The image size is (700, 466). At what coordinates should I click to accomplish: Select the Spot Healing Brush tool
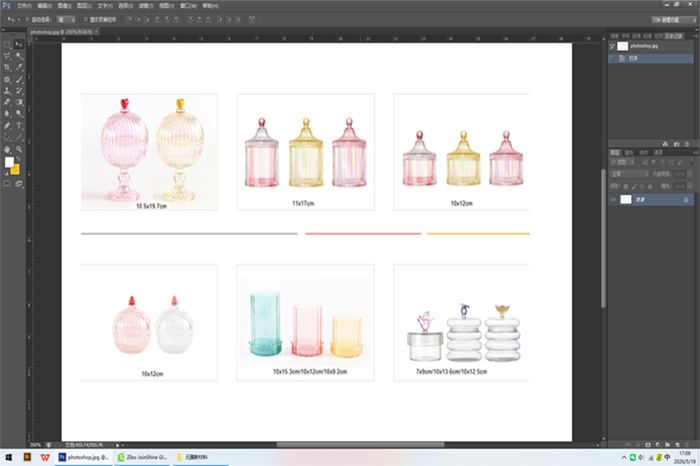tap(7, 79)
